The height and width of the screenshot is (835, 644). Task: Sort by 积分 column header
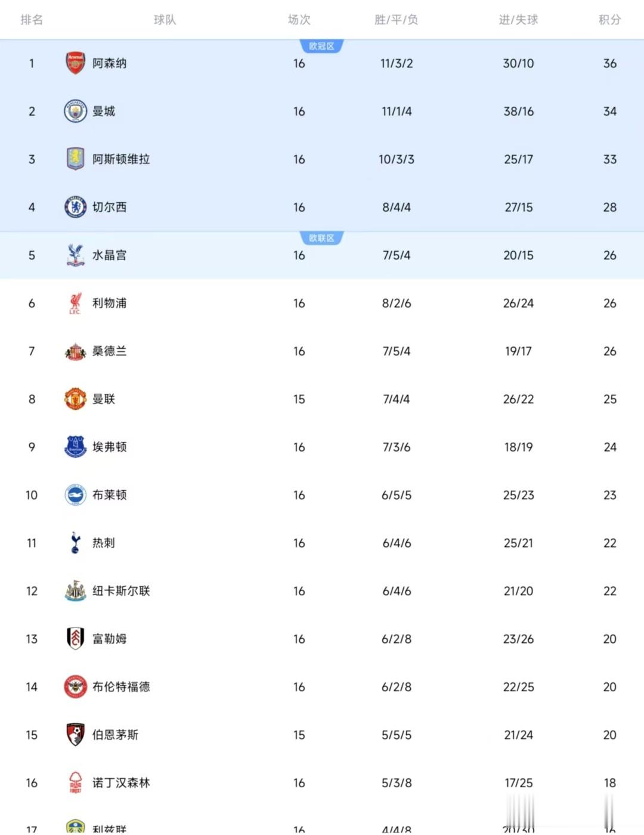(609, 20)
